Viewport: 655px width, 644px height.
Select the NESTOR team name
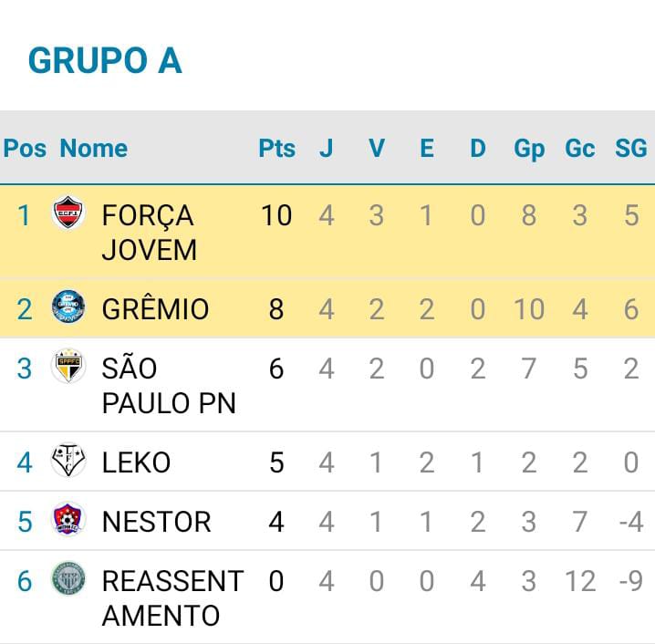click(x=156, y=522)
